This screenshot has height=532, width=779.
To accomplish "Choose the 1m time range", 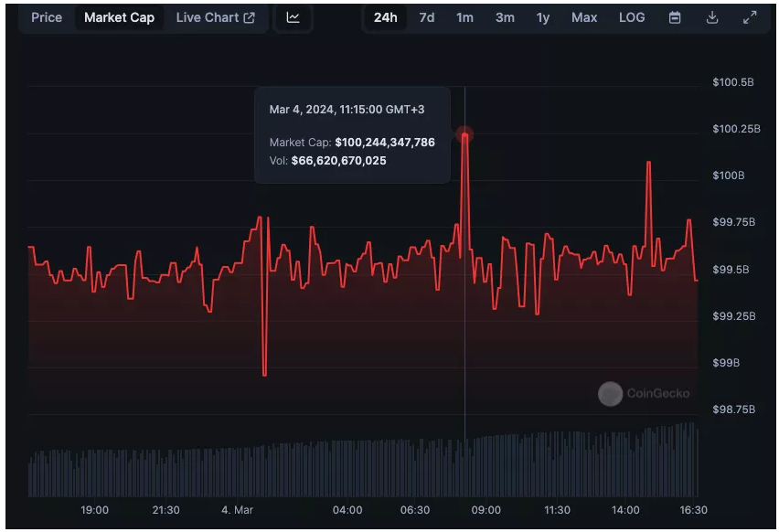I will coord(464,17).
